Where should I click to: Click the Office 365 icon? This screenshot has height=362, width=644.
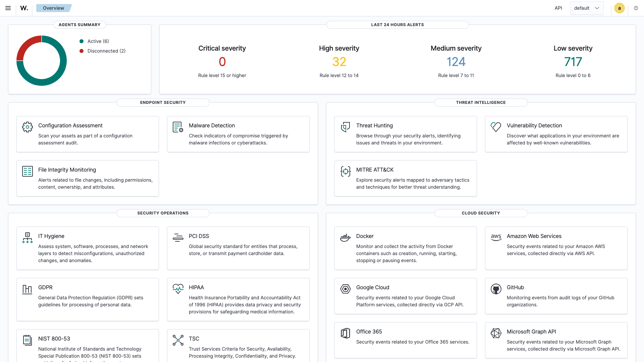pos(345,333)
